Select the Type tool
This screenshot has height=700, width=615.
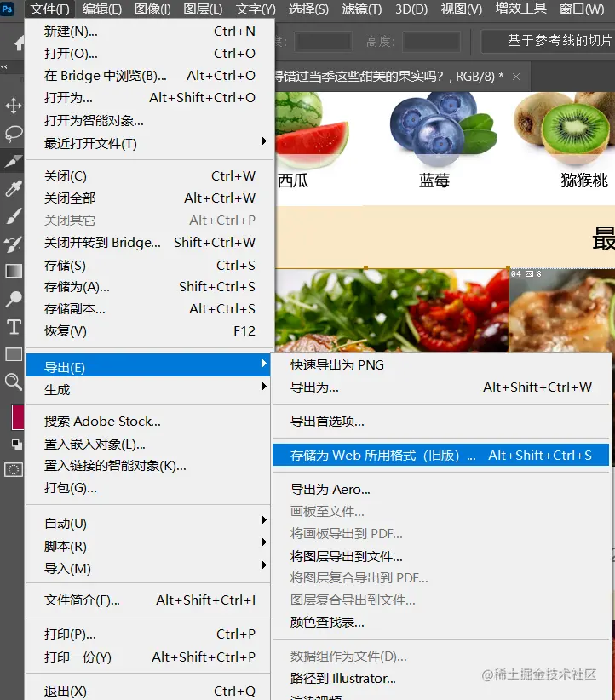point(14,327)
